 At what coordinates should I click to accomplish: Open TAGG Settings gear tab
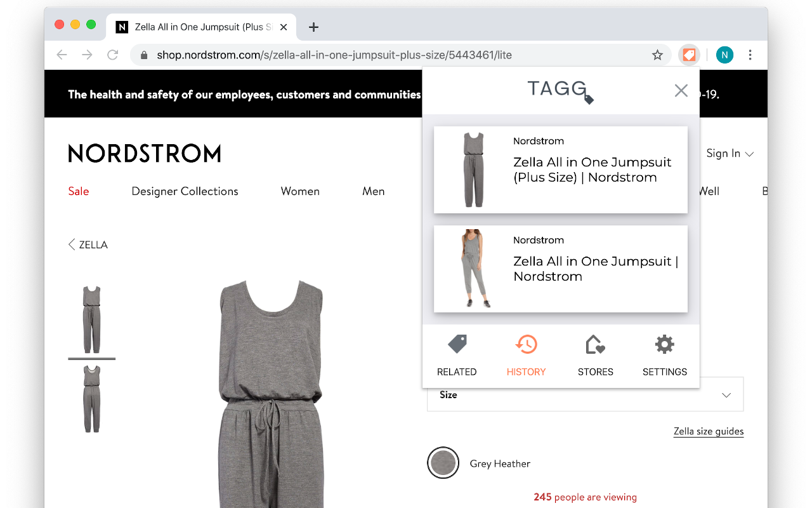(665, 356)
